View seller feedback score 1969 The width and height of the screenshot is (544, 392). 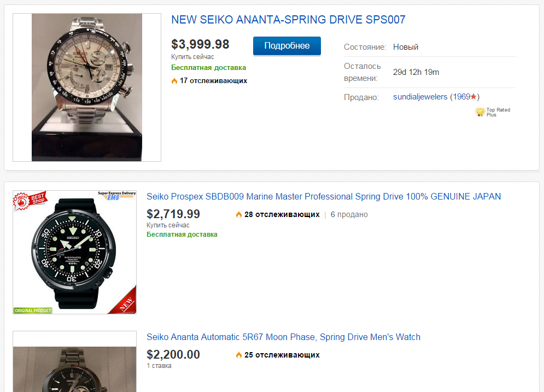[461, 97]
